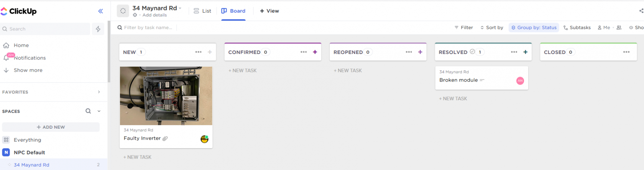
Task: Toggle the Subtasks display option
Action: (577, 28)
